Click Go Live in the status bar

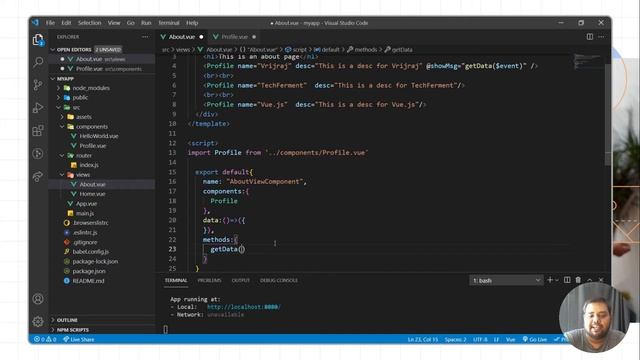tap(535, 339)
